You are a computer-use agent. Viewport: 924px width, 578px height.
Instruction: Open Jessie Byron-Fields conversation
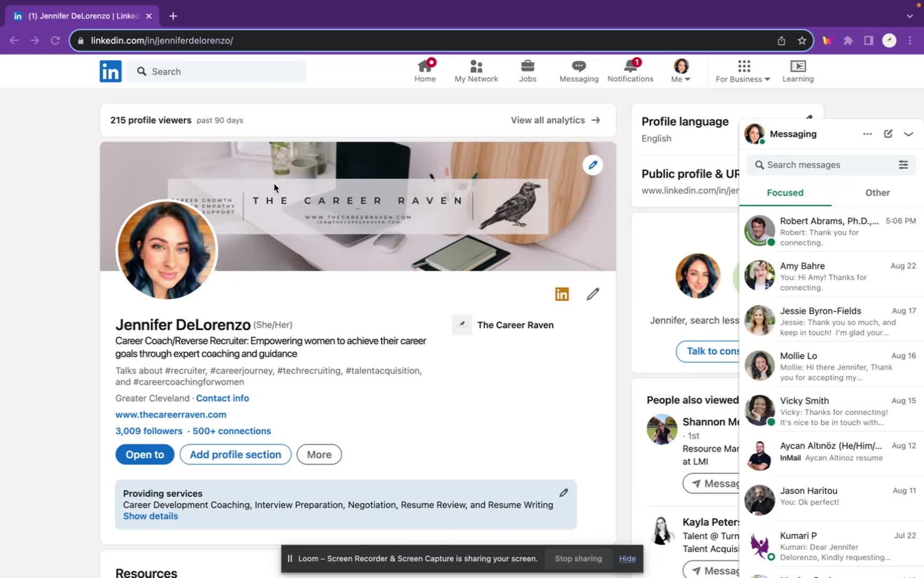(x=831, y=321)
